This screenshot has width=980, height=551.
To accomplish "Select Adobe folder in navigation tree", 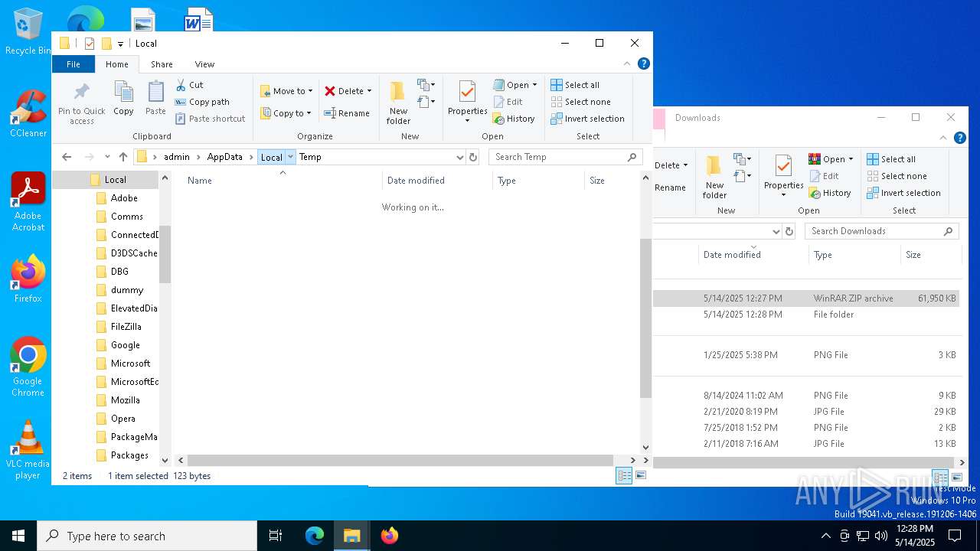I will pyautogui.click(x=124, y=198).
